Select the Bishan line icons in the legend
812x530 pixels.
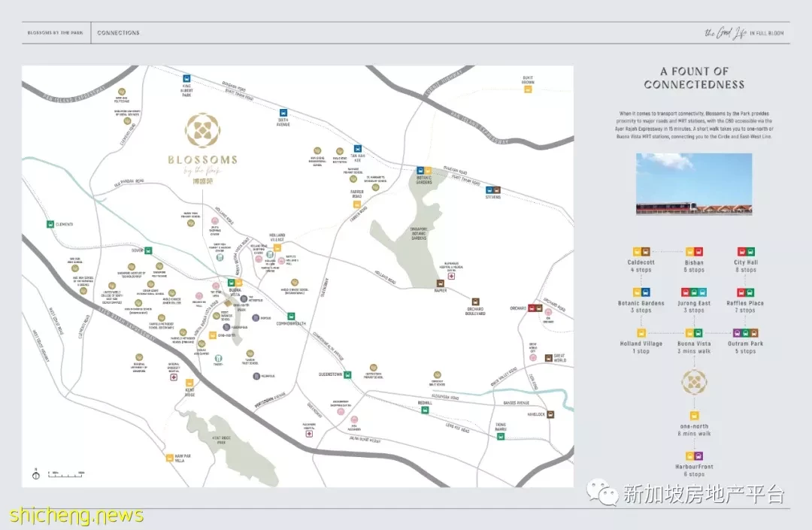(694, 252)
